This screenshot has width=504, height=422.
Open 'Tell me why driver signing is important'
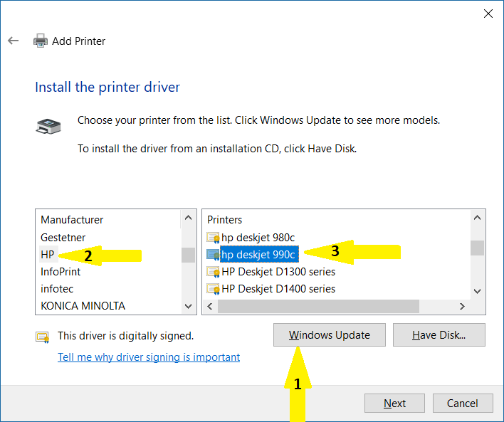(x=149, y=357)
